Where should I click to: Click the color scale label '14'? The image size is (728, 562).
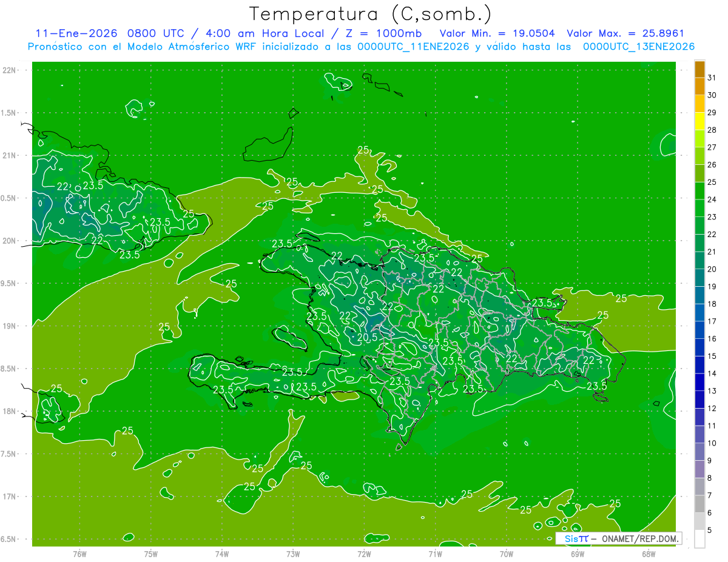(712, 373)
